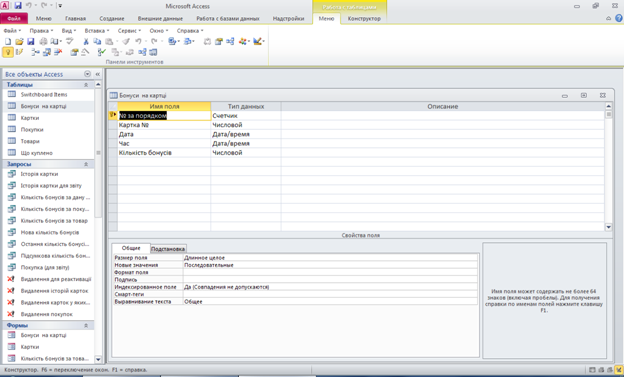
Task: Click the New document toolbar icon
Action: click(x=8, y=41)
